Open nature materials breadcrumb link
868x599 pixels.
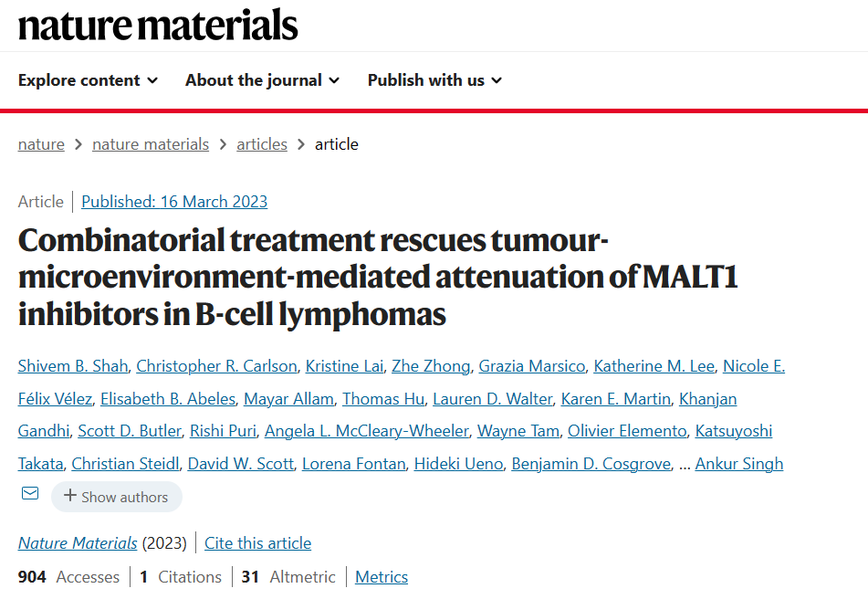pyautogui.click(x=151, y=144)
